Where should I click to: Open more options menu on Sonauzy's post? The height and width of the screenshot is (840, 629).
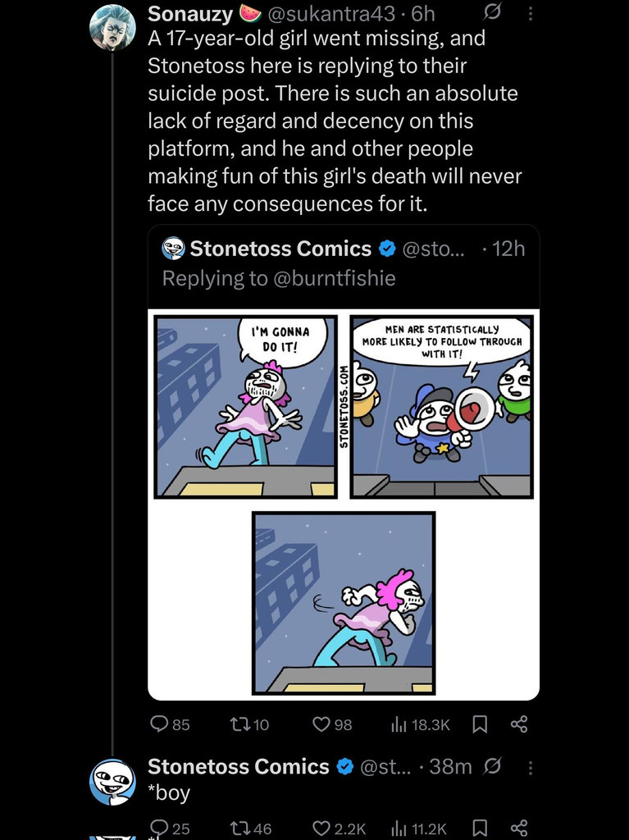pos(531,13)
